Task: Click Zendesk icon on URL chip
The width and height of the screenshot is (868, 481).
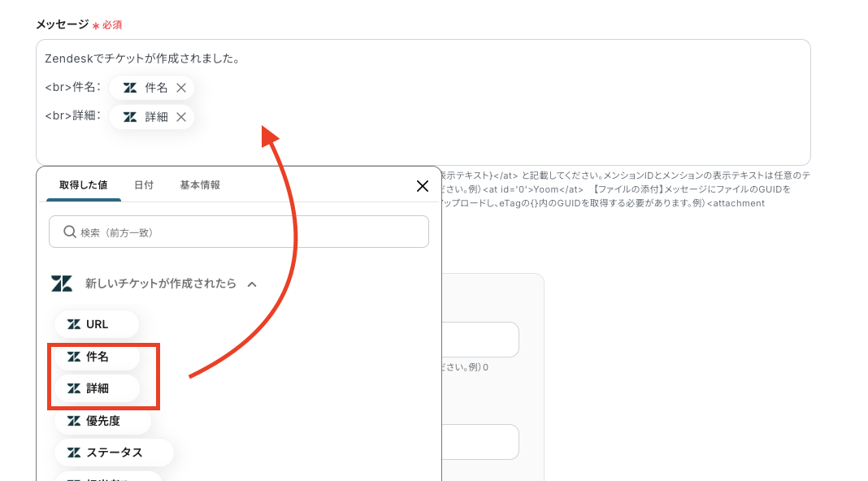Action: (74, 324)
